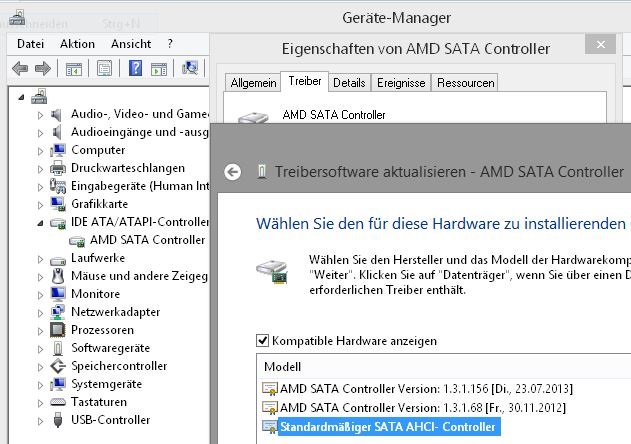
Task: Click the USB-Controller plug icon
Action: 58,420
